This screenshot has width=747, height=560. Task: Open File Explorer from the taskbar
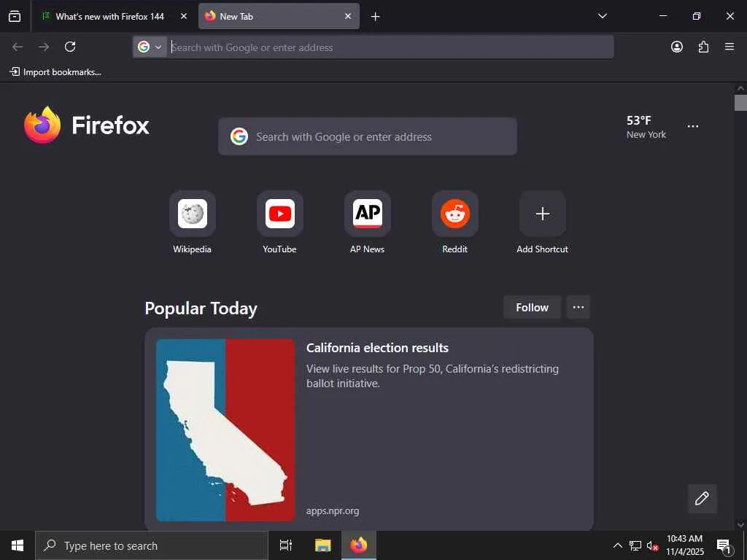point(323,545)
